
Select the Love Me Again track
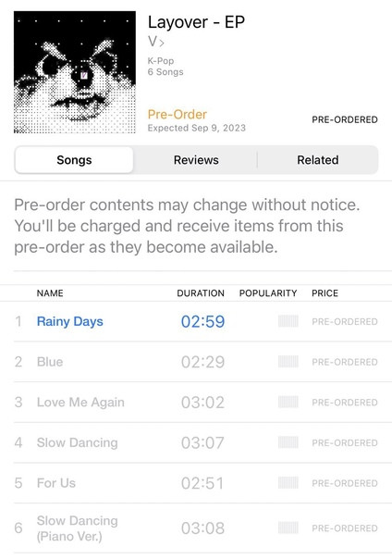80,403
